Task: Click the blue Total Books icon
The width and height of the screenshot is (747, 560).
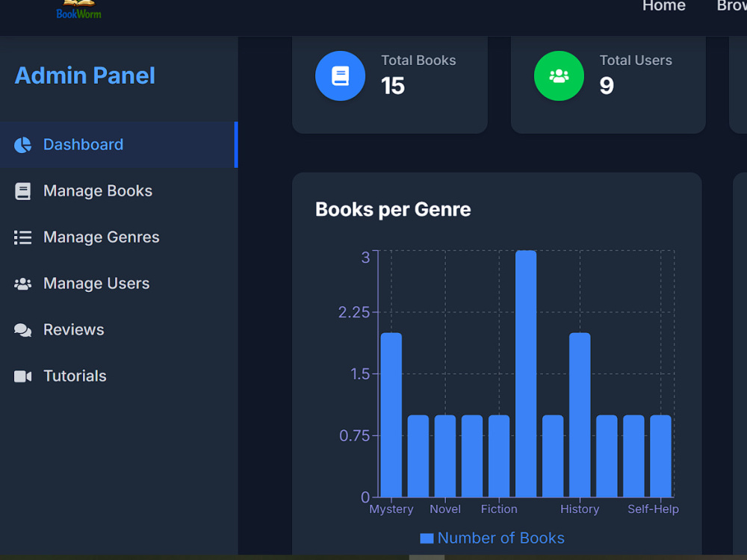Action: pyautogui.click(x=340, y=75)
